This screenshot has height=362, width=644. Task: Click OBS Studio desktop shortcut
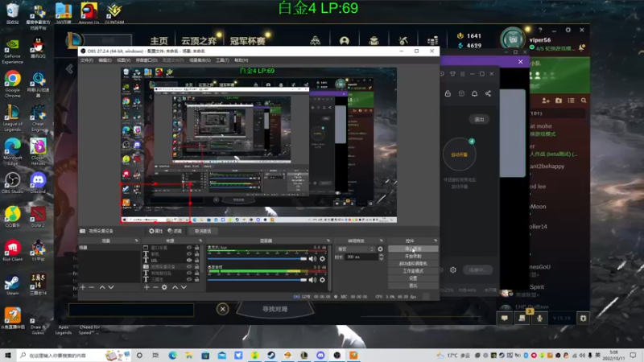(12, 183)
